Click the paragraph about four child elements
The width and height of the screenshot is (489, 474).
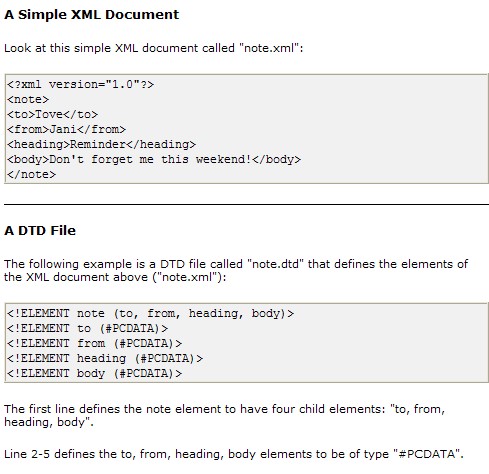point(224,415)
